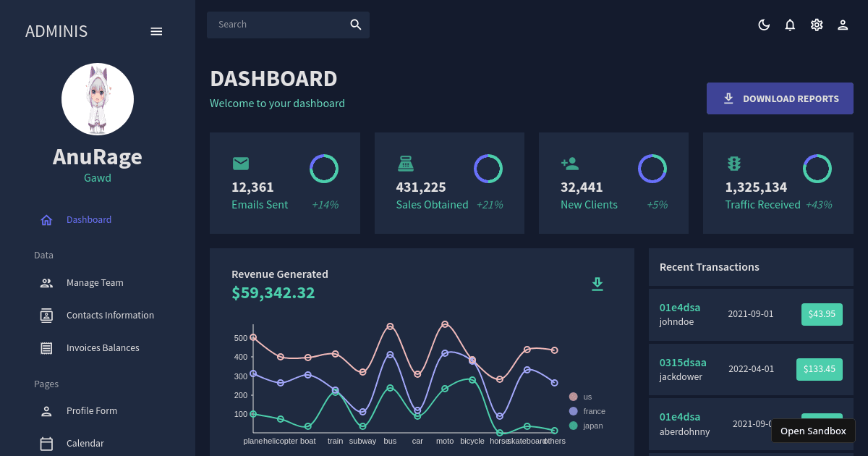
Task: Click transaction ID 0315dsaa
Action: pyautogui.click(x=683, y=363)
